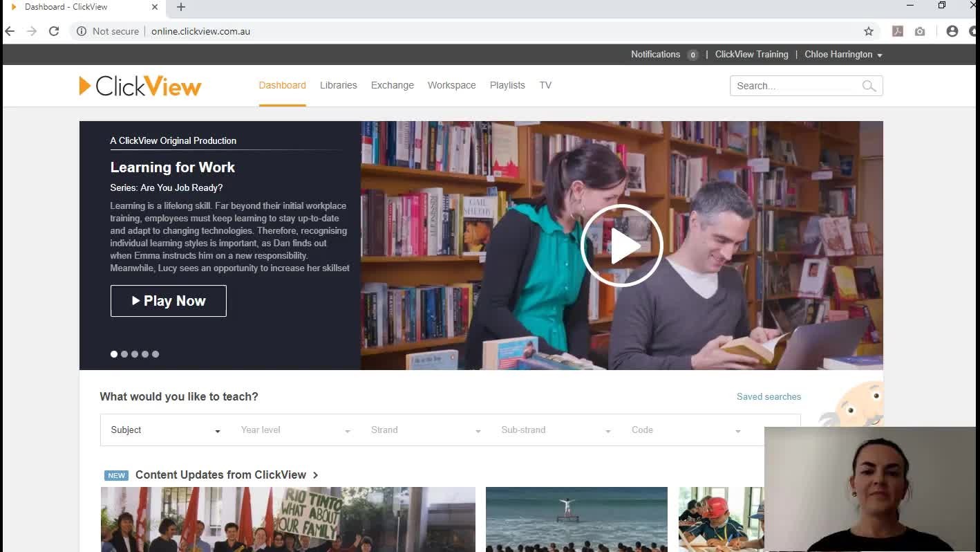Viewport: 980px width, 552px height.
Task: Click the ClickView Training link
Action: pyautogui.click(x=751, y=55)
